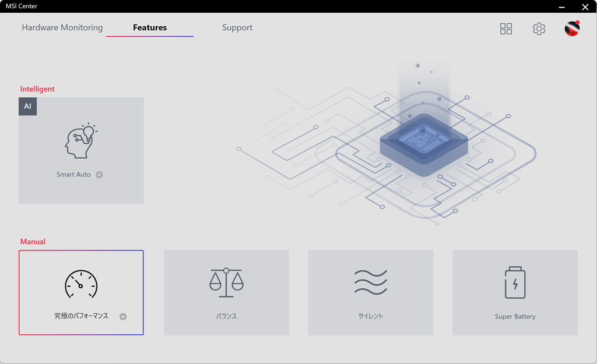Minimize the MSI Center window
This screenshot has height=364, width=597.
[x=561, y=7]
